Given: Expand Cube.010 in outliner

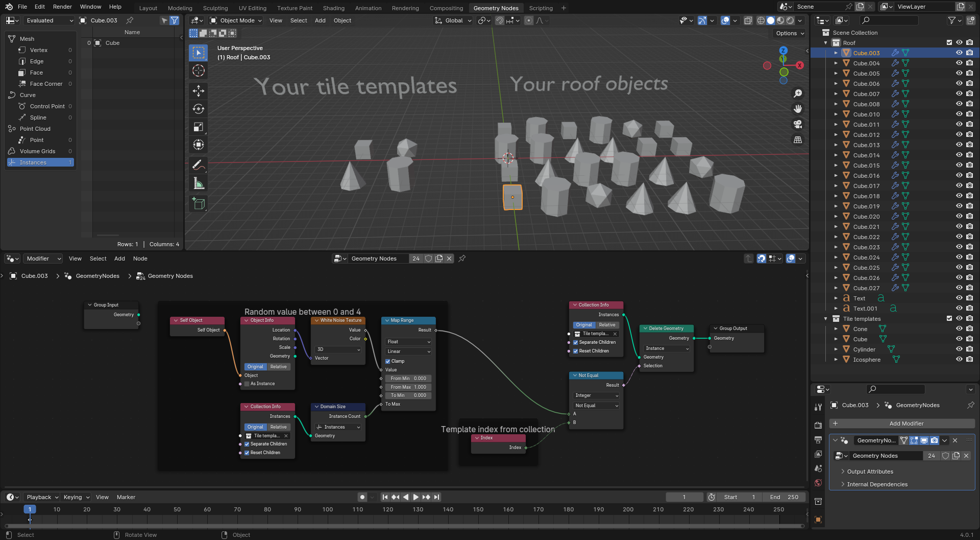Looking at the screenshot, I should click(836, 114).
